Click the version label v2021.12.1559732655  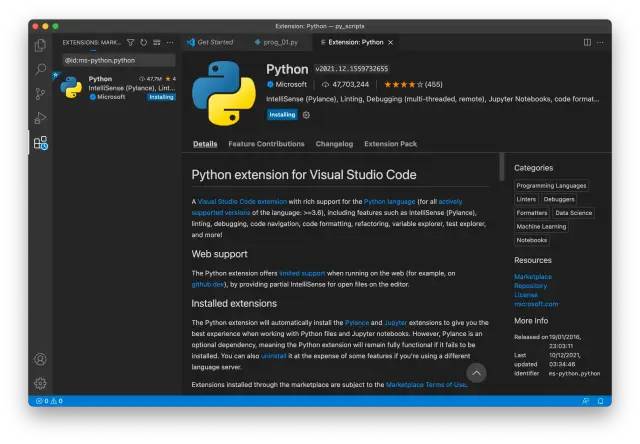[351, 69]
